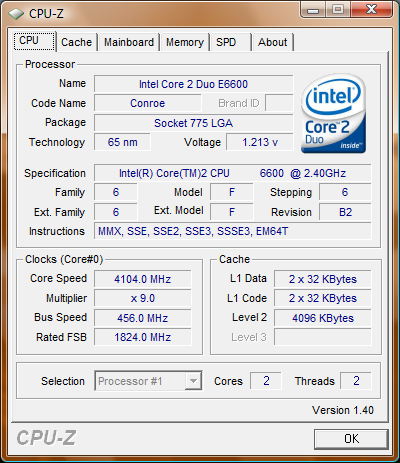400x463 pixels.
Task: Click the Specification field showing 2.40GHz
Action: click(x=233, y=173)
